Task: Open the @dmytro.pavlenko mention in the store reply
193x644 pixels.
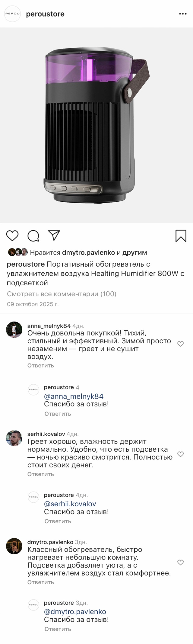Action: [x=75, y=612]
